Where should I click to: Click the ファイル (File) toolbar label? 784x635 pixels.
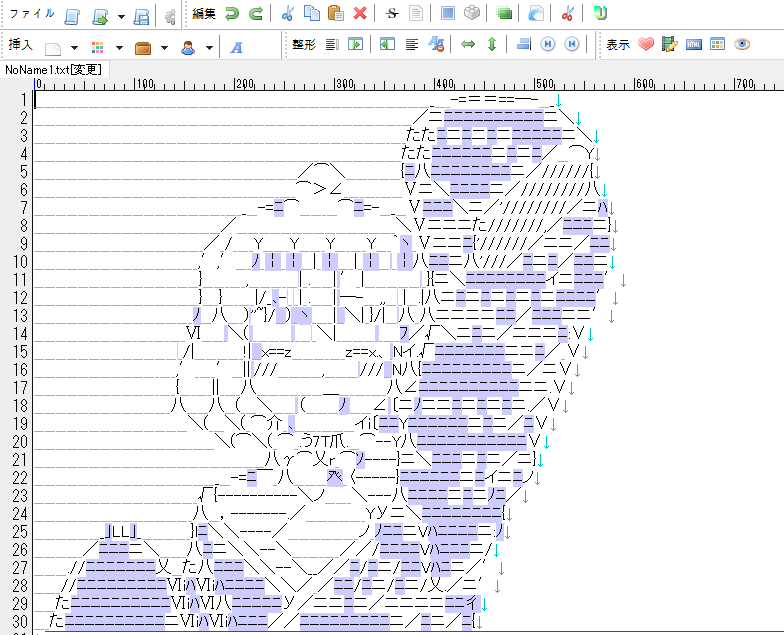click(x=32, y=14)
